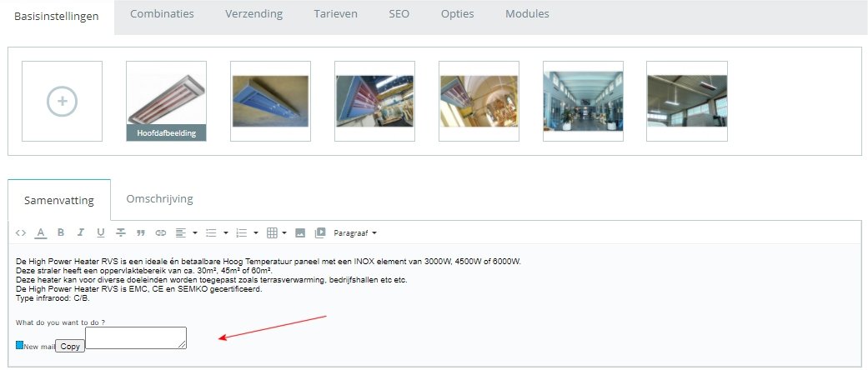Switch to the SEO tab
The height and width of the screenshot is (370, 868).
[399, 14]
